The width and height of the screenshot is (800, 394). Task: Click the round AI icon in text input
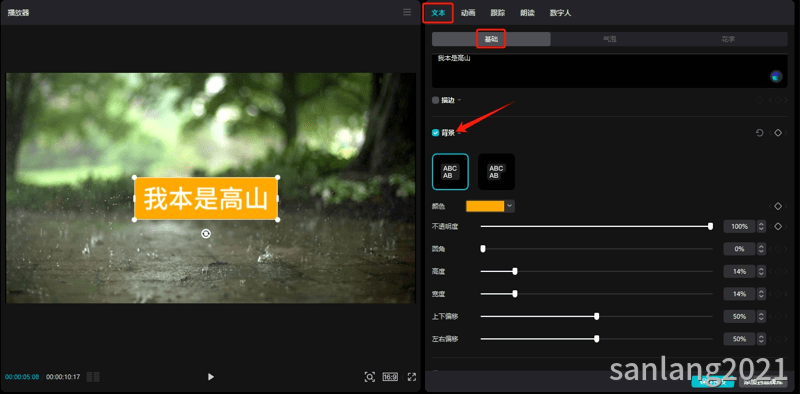click(x=776, y=77)
